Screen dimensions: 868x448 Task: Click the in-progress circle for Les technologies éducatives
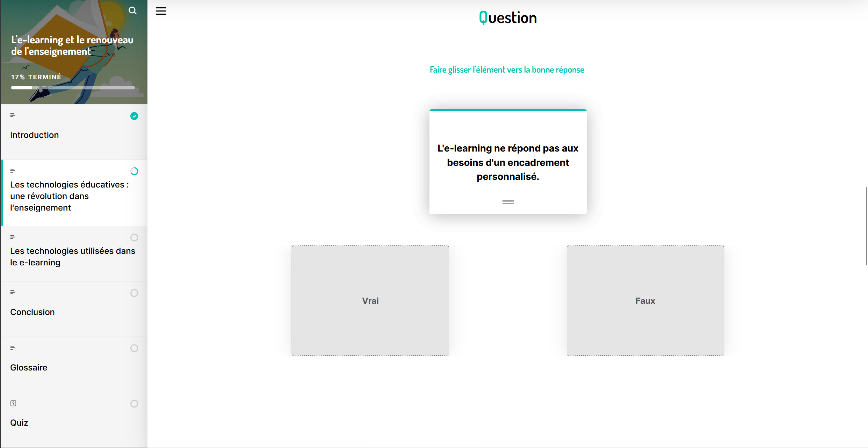pos(134,171)
